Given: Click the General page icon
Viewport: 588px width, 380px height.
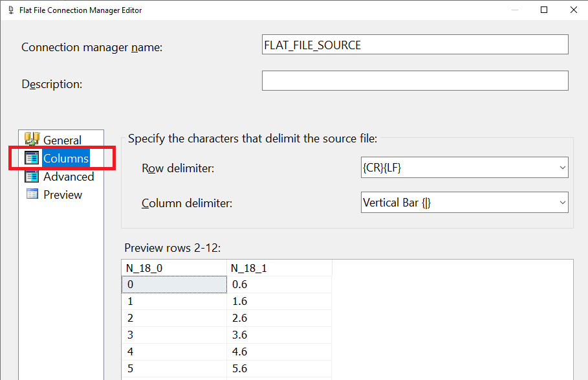Looking at the screenshot, I should (32, 139).
